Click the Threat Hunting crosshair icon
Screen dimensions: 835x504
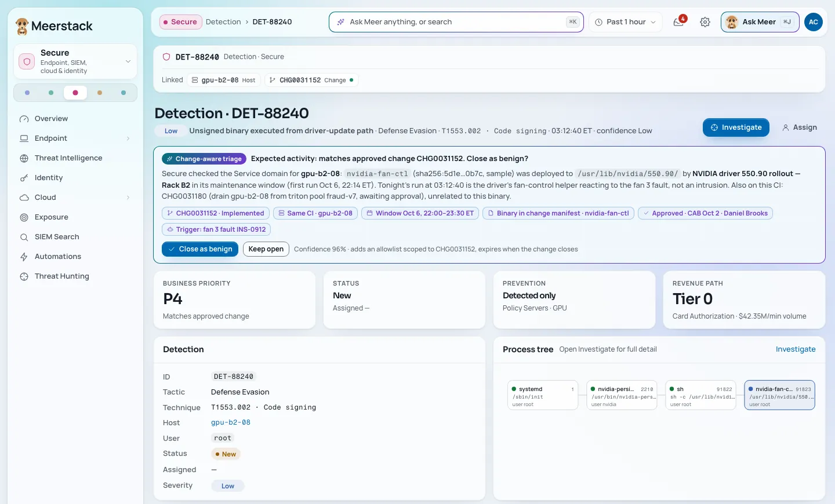24,276
